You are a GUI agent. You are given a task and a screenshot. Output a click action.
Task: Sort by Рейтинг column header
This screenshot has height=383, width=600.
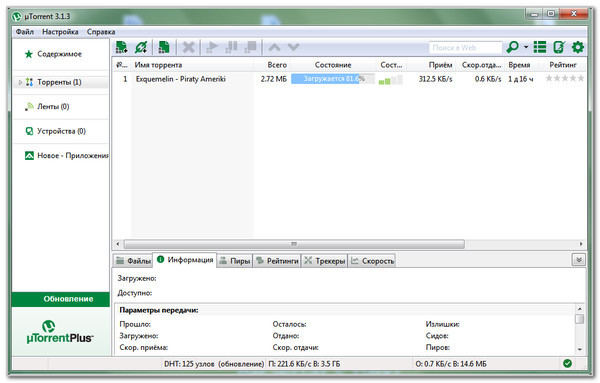tap(562, 65)
